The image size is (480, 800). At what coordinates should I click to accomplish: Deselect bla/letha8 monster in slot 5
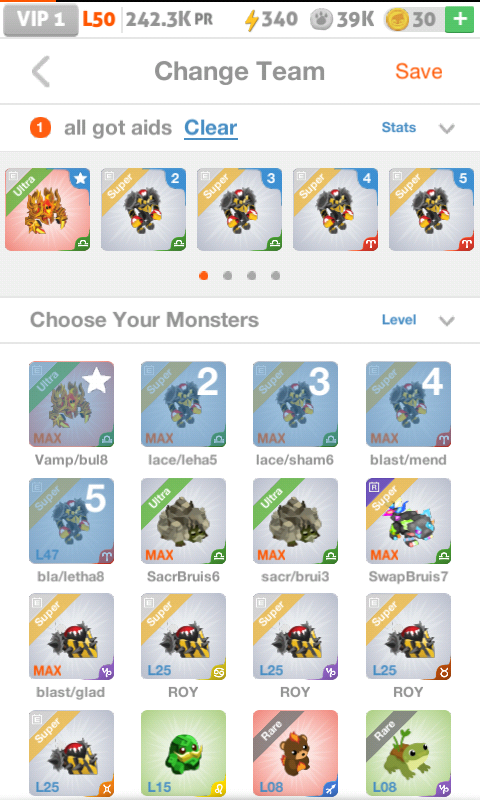[71, 520]
